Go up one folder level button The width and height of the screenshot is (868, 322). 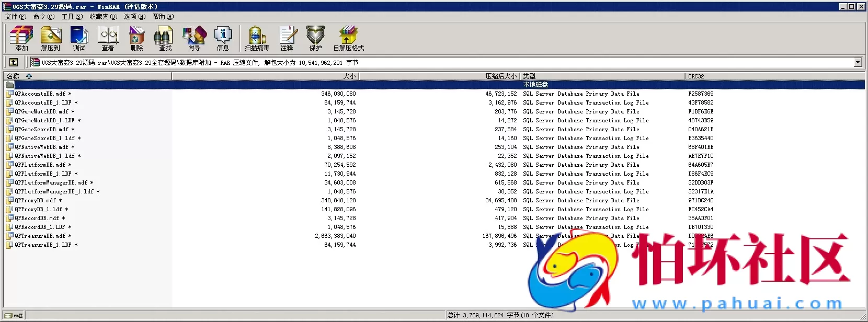point(14,62)
